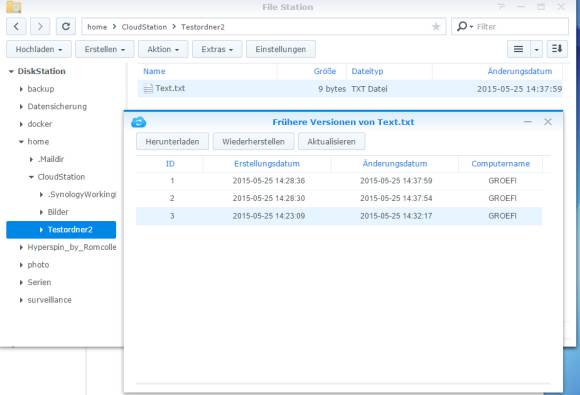Select version 2 created 14:28:30
Viewport: 580px width, 395px height.
coord(339,198)
